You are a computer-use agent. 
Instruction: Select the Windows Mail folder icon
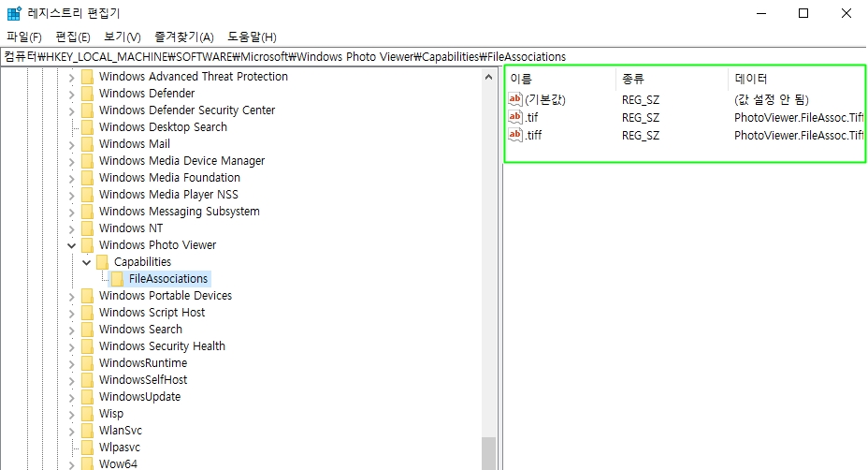[x=88, y=143]
